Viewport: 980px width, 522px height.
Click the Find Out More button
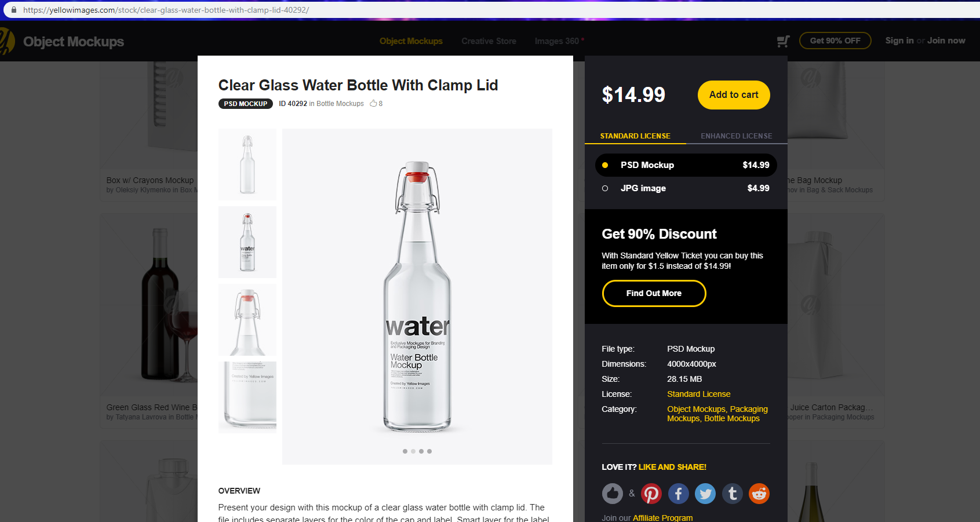point(654,293)
